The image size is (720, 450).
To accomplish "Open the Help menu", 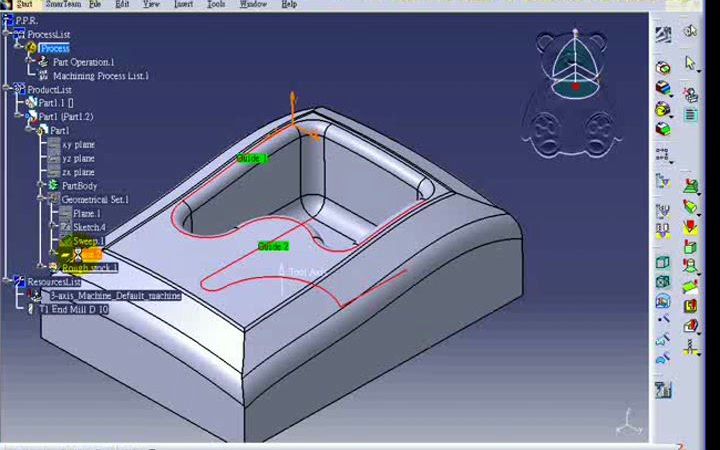I will pyautogui.click(x=289, y=4).
